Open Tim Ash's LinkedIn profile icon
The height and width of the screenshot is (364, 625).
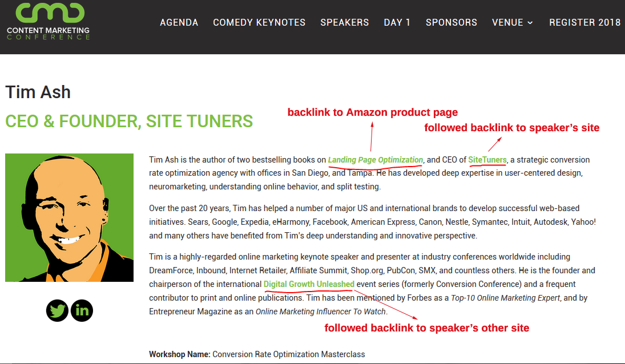point(82,310)
